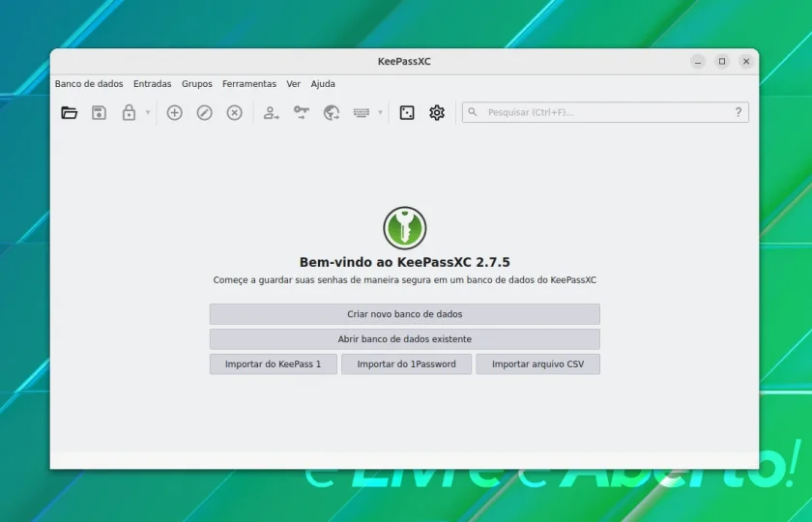This screenshot has width=812, height=522.
Task: Choose Importar do 1Password
Action: tap(407, 364)
